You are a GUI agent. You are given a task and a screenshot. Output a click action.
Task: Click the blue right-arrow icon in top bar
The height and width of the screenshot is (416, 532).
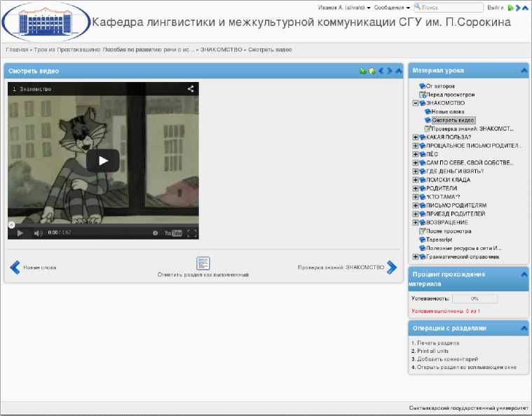(x=518, y=8)
